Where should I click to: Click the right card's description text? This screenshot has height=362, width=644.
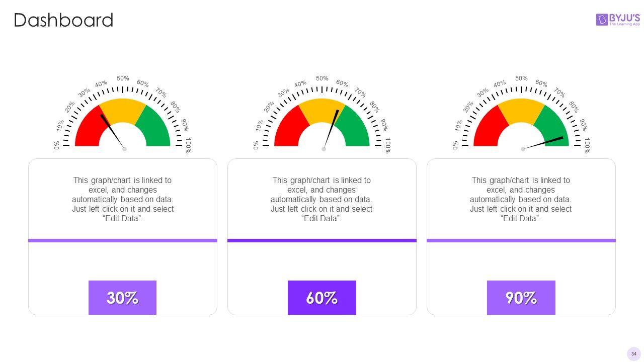(521, 199)
